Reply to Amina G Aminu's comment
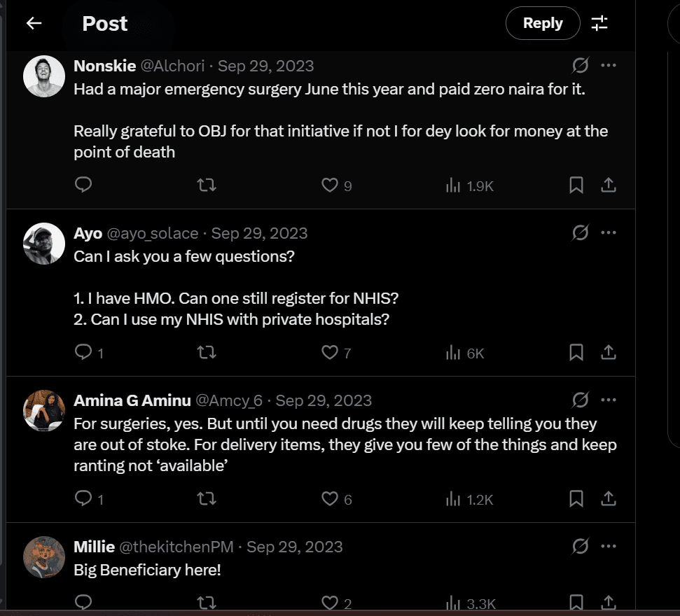This screenshot has width=680, height=616. [83, 498]
